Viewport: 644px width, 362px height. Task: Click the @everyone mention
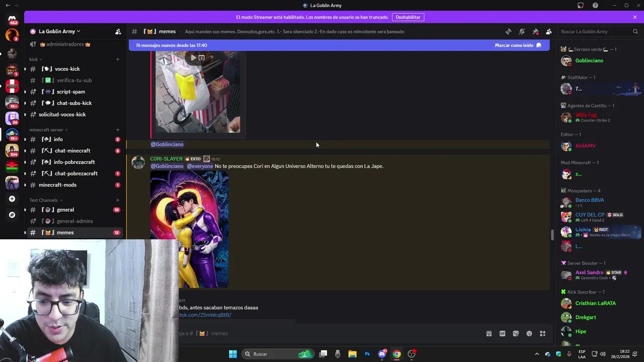pyautogui.click(x=200, y=166)
